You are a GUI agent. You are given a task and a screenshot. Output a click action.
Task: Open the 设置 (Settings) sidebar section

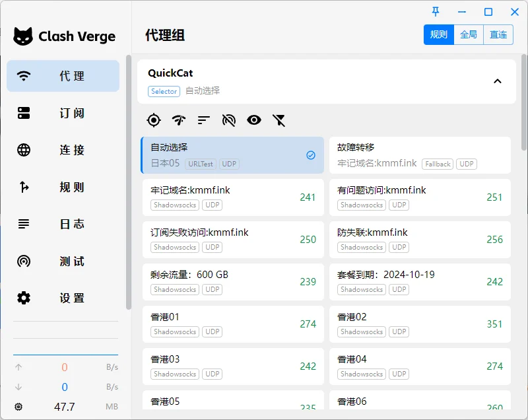coord(64,298)
